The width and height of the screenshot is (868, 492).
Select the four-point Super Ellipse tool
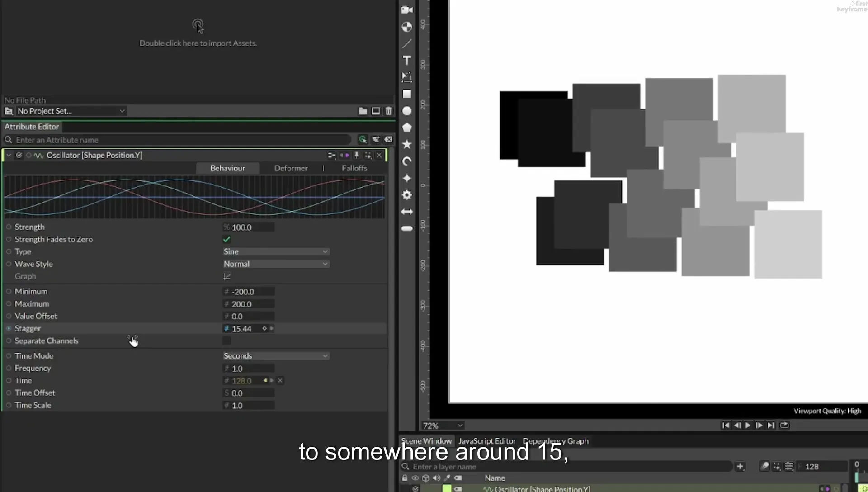pyautogui.click(x=407, y=178)
